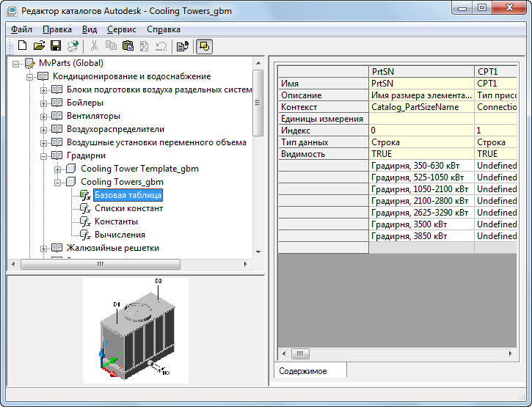Undo last action with the undo icon
The width and height of the screenshot is (532, 407).
tap(161, 45)
